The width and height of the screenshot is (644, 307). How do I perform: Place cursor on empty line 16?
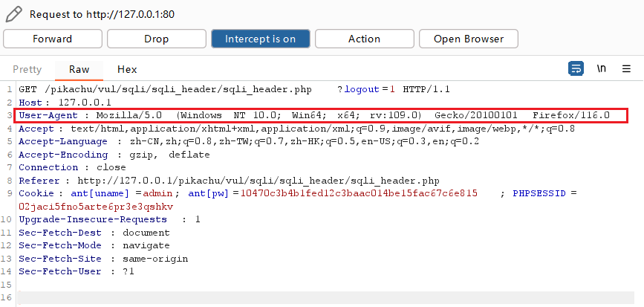point(327,297)
